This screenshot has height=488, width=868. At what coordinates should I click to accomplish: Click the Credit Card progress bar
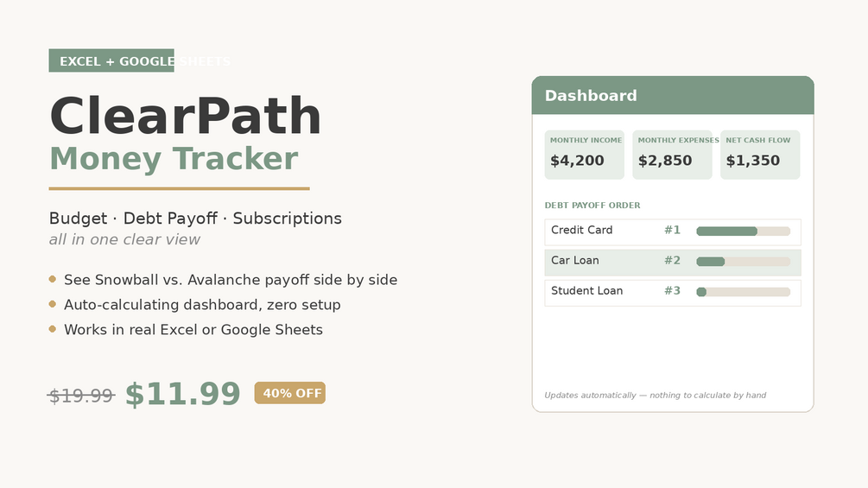tap(744, 231)
